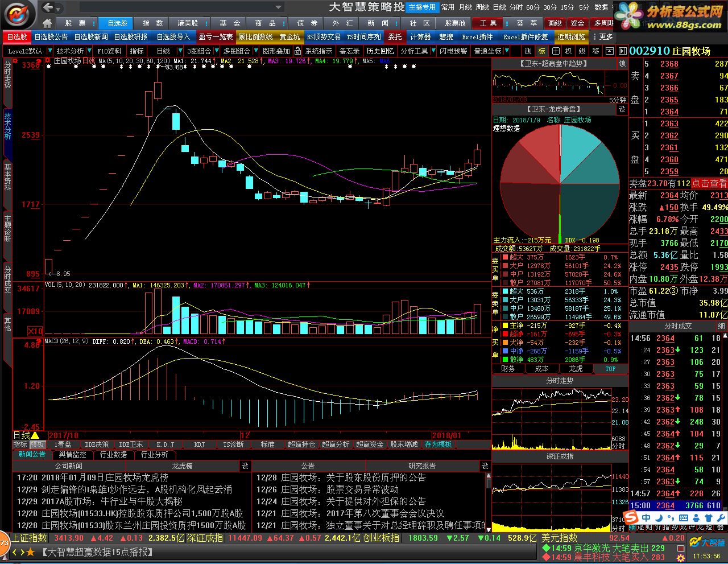Screen dimensions: 728x564
Task: Click the gold star icon in ticker bar
Action: [31, 551]
